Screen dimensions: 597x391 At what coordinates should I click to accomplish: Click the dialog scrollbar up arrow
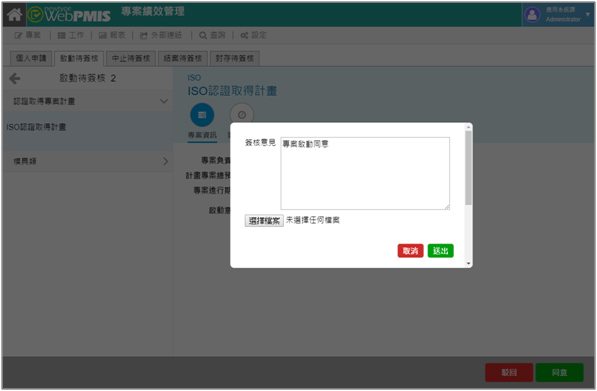tap(468, 128)
